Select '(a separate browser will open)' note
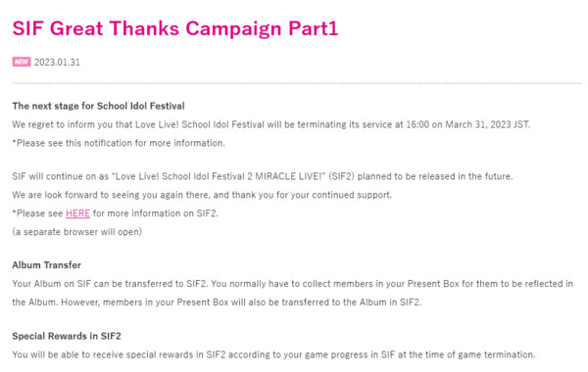 pos(77,232)
